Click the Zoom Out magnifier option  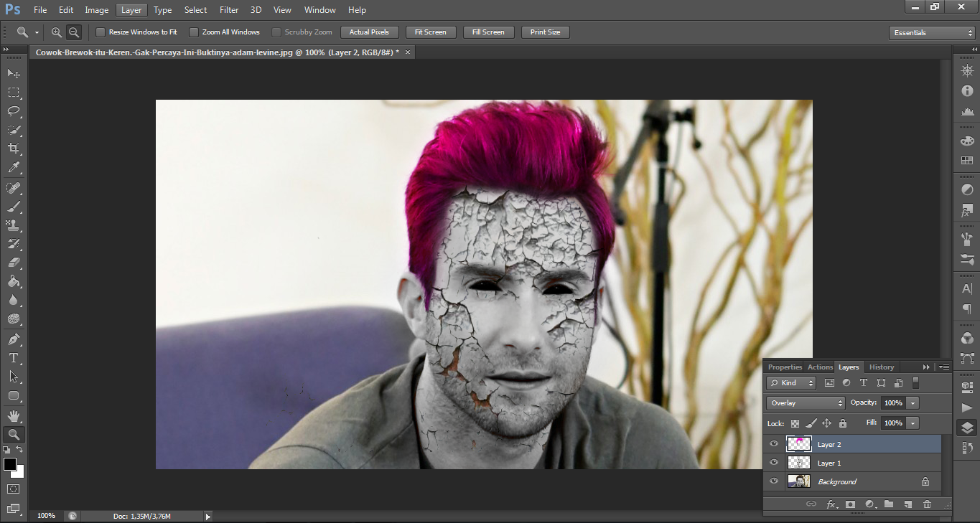coord(74,32)
